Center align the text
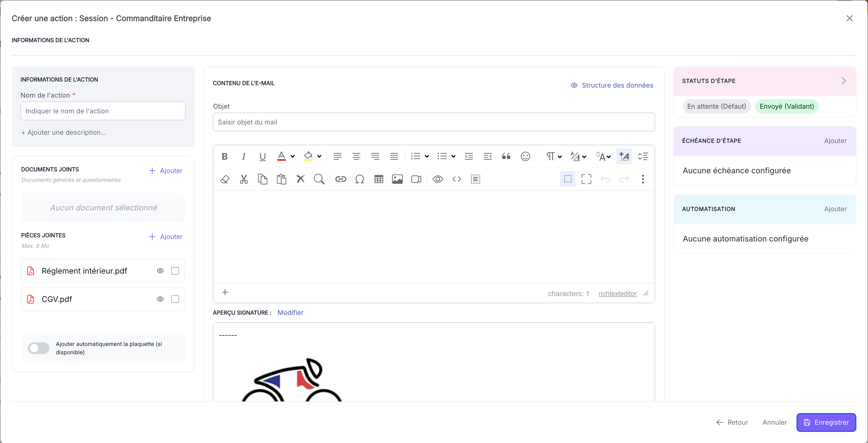The width and height of the screenshot is (868, 443). click(356, 156)
